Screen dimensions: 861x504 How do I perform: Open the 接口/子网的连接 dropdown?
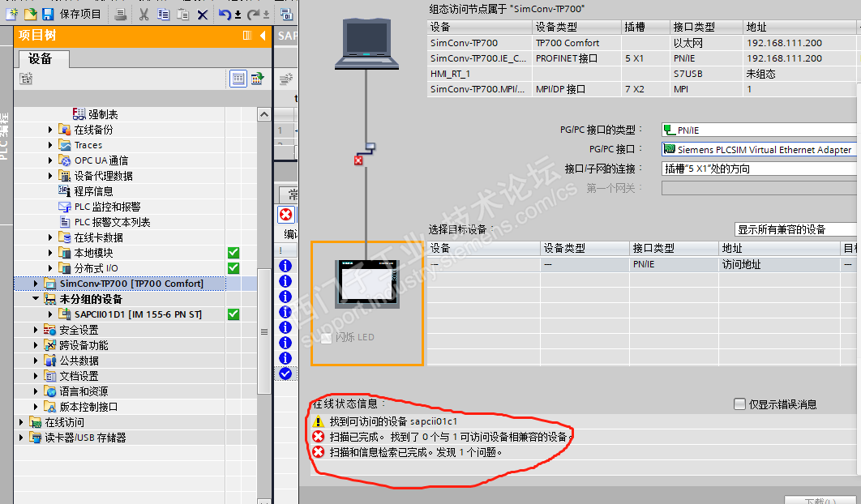tap(760, 169)
